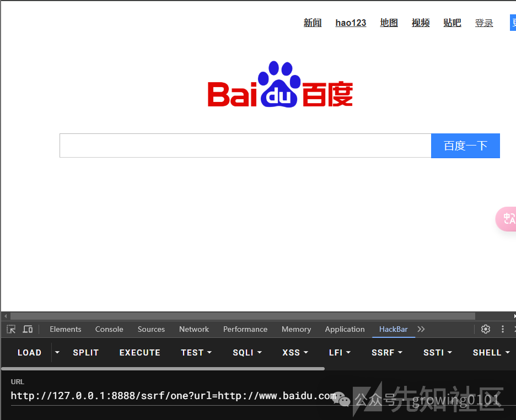Click HackBar LOAD button
Image resolution: width=516 pixels, height=420 pixels.
click(x=29, y=353)
